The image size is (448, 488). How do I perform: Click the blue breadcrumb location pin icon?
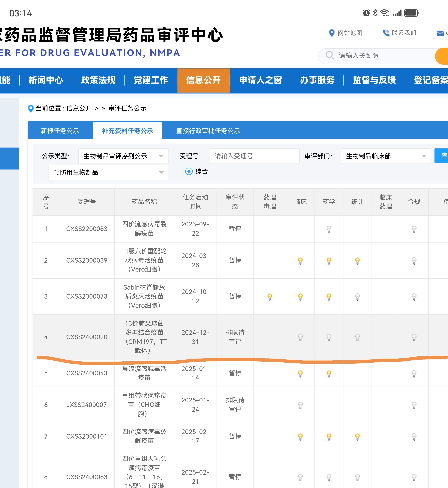pyautogui.click(x=31, y=108)
